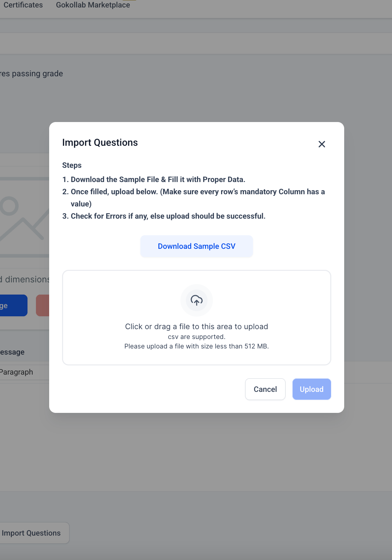Click the '512 MB' size hint text

(256, 346)
